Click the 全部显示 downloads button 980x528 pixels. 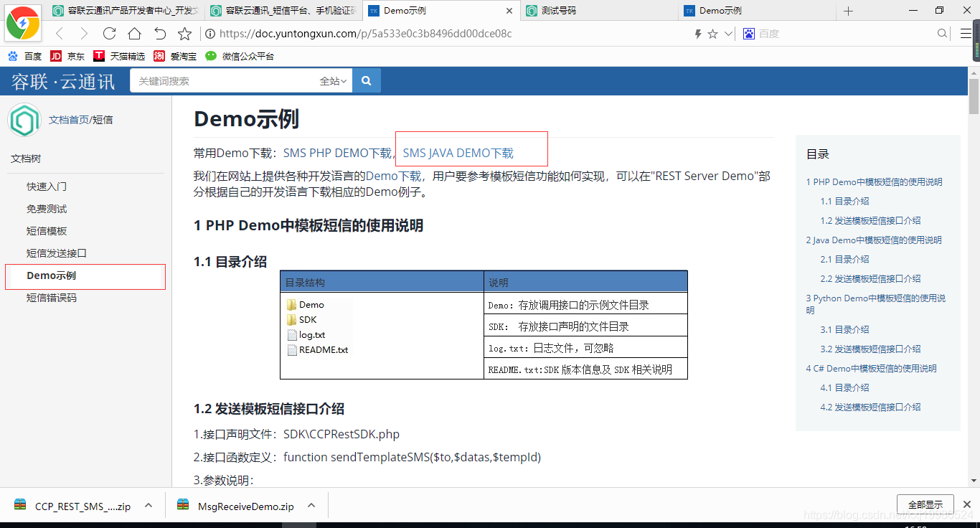click(925, 504)
